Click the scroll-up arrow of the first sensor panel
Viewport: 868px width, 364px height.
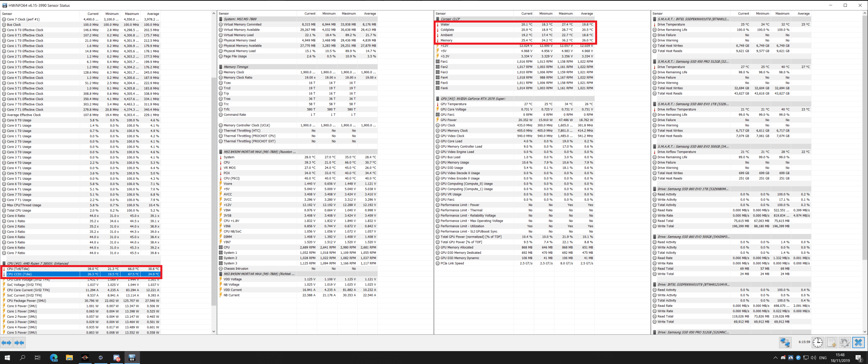click(x=213, y=14)
